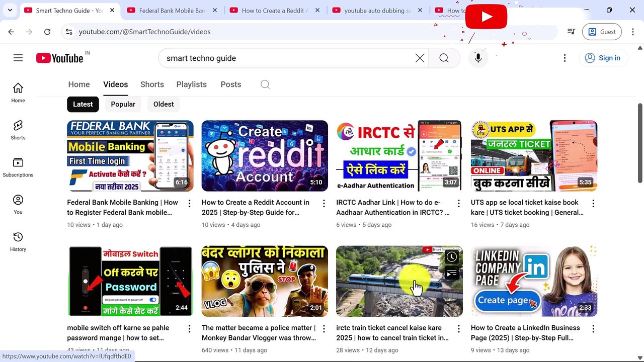644x362 pixels.
Task: Open IRCTC Aadhar Link video title
Action: tap(393, 208)
